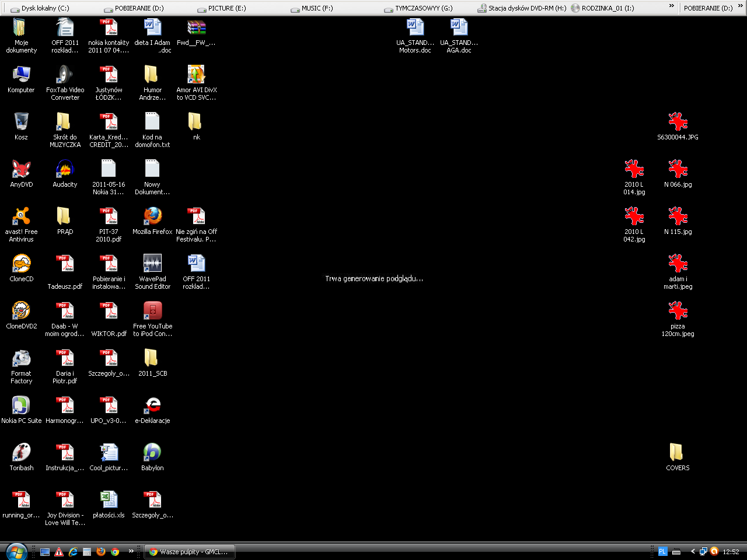Show hidden system tray icons arrow

click(693, 552)
